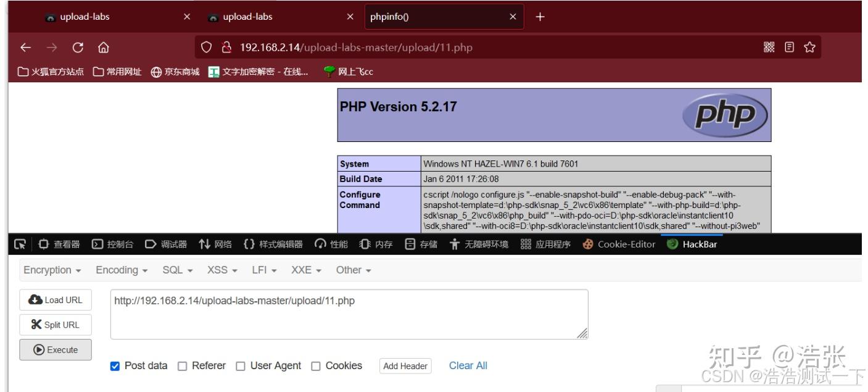The height and width of the screenshot is (392, 868).
Task: Expand the Encoding dropdown
Action: pyautogui.click(x=122, y=270)
